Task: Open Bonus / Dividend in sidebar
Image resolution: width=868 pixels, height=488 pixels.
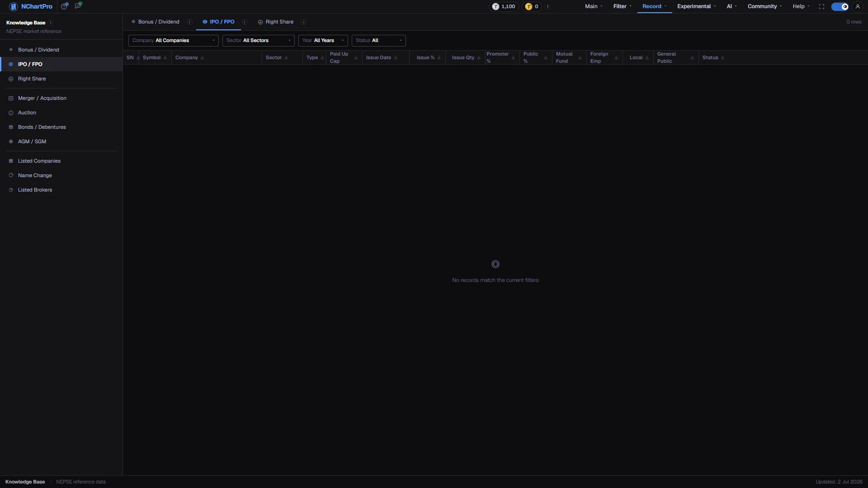Action: coord(61,50)
